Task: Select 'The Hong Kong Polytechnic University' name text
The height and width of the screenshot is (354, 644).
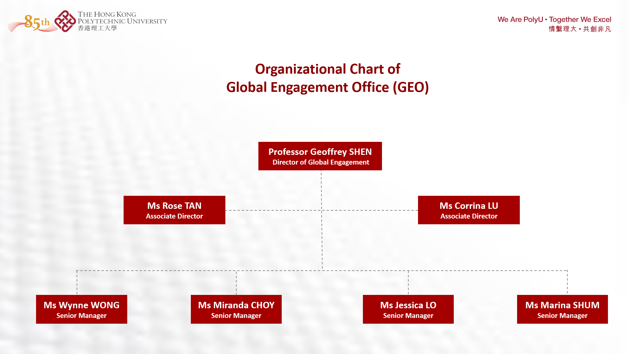Action: tap(122, 18)
